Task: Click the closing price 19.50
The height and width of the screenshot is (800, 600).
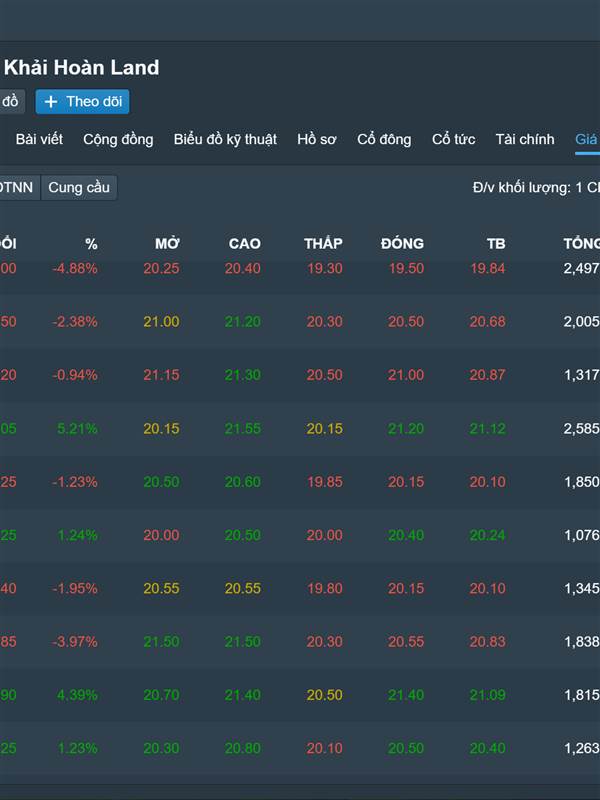Action: 406,268
